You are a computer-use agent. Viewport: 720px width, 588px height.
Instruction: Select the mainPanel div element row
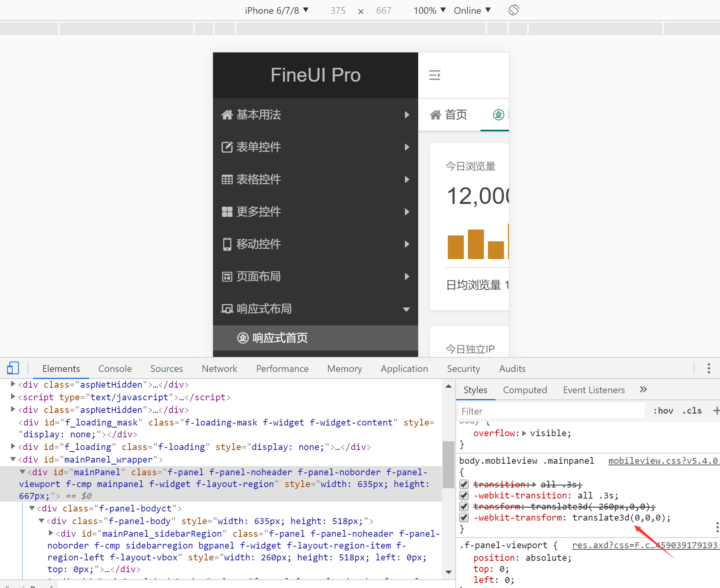click(x=221, y=484)
